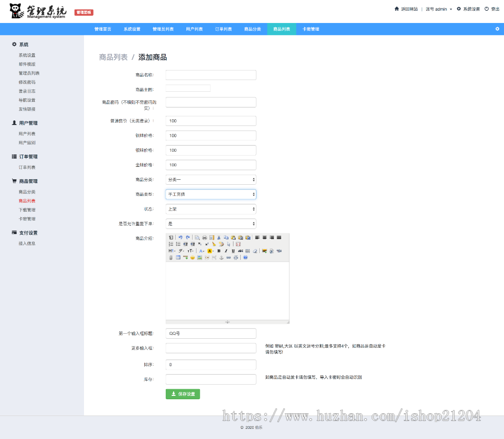This screenshot has height=439, width=504.
Task: Open the 状态 dropdown showing 上架
Action: point(211,209)
